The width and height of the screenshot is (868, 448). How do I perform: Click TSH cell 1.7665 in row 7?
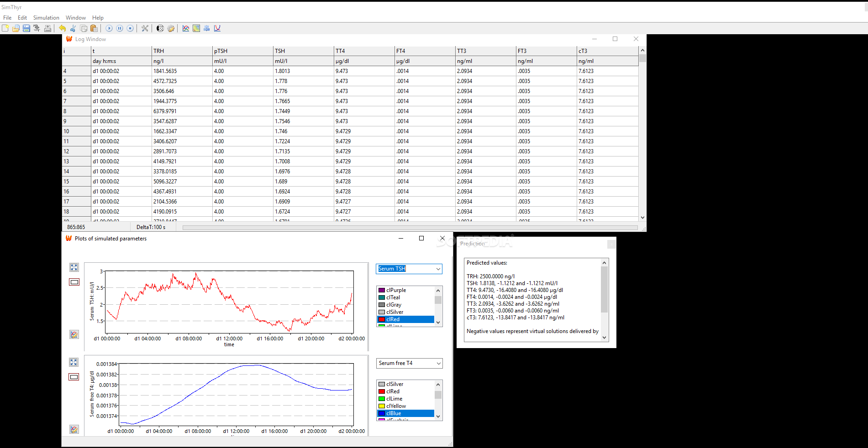(304, 101)
